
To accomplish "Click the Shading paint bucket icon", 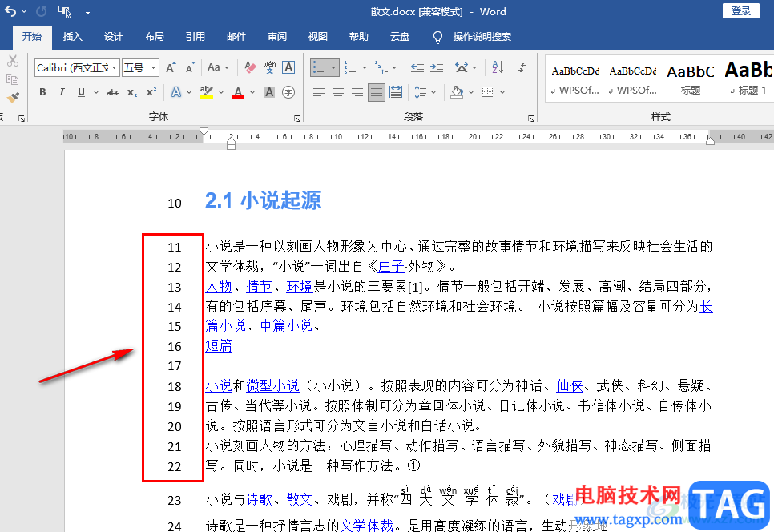I will (457, 92).
